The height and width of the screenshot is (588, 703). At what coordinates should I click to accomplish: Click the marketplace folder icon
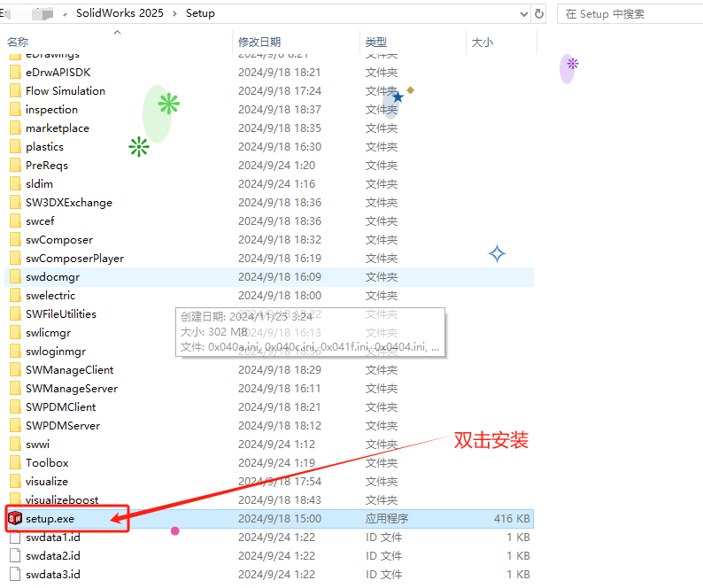[15, 128]
